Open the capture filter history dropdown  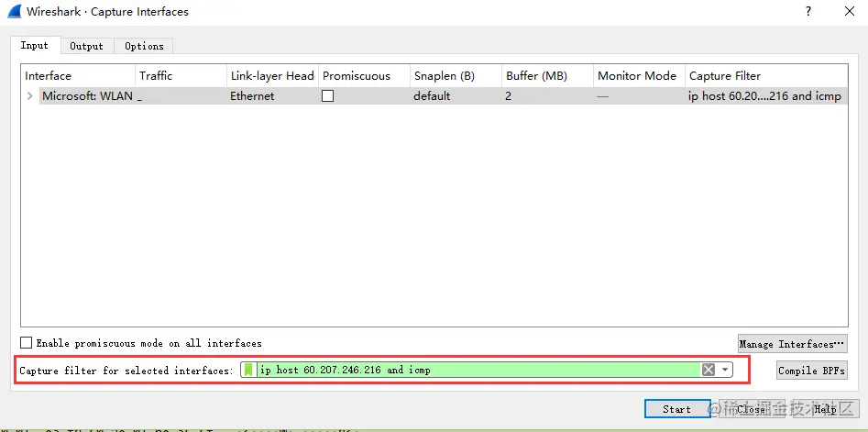pyautogui.click(x=725, y=370)
